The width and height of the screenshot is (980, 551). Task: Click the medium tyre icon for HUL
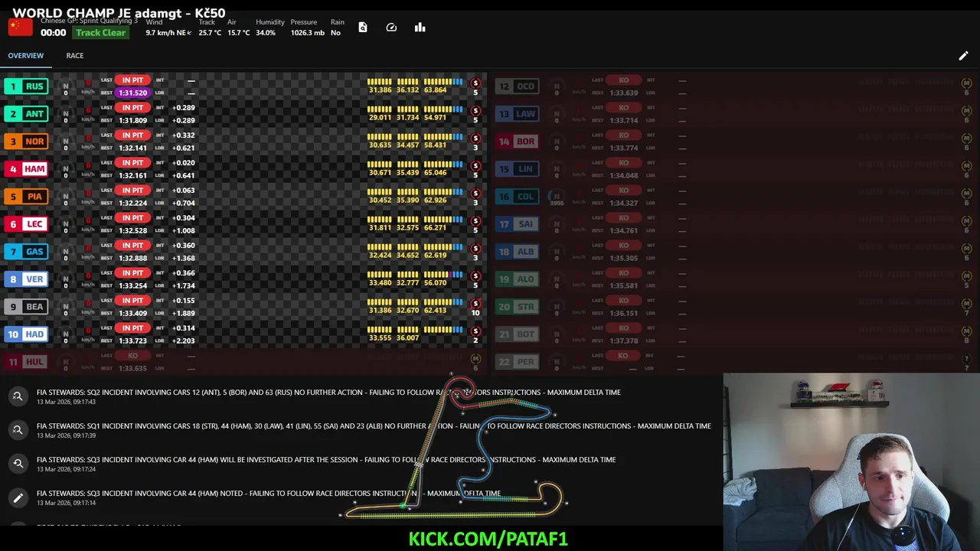click(475, 359)
